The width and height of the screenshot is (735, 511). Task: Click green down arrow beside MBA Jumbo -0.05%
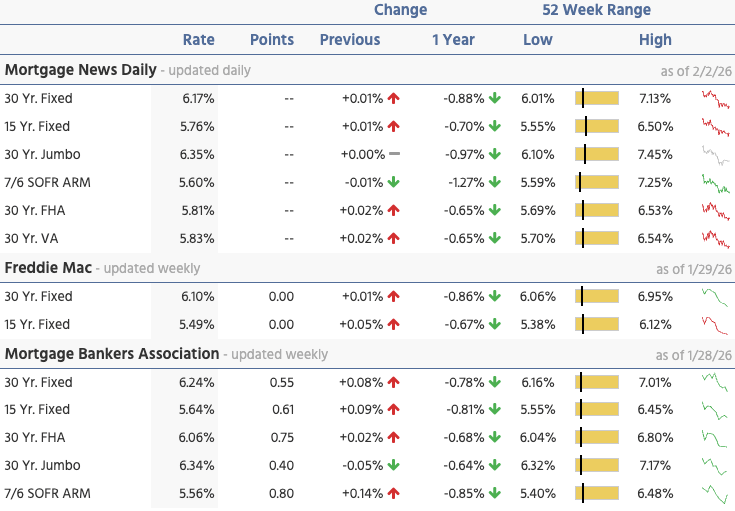point(394,465)
